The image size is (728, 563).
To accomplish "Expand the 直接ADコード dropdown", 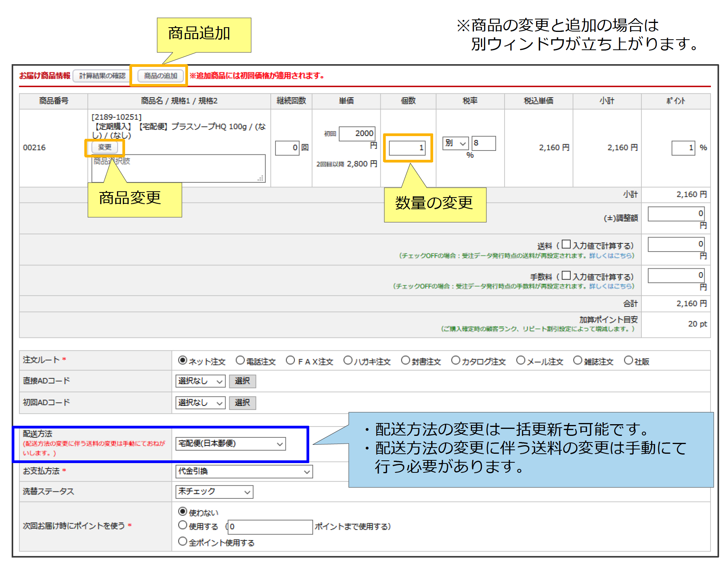I will [200, 381].
